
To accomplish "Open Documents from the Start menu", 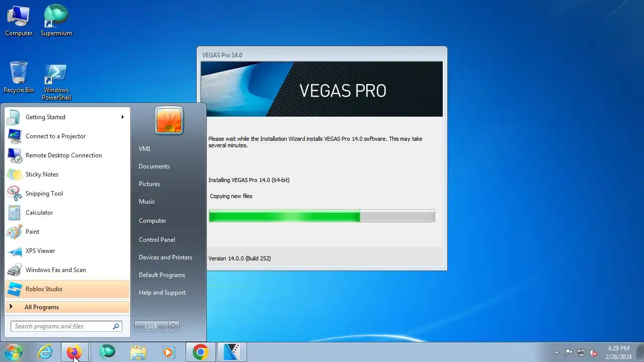I will point(154,166).
